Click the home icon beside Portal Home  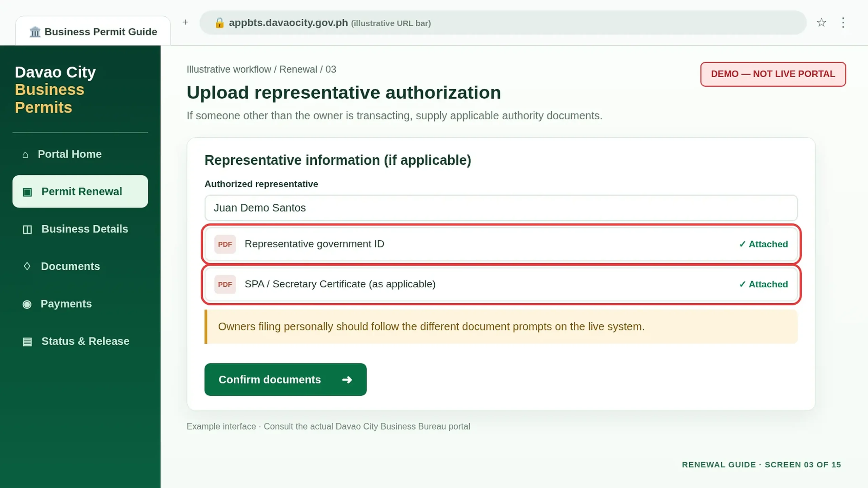25,155
